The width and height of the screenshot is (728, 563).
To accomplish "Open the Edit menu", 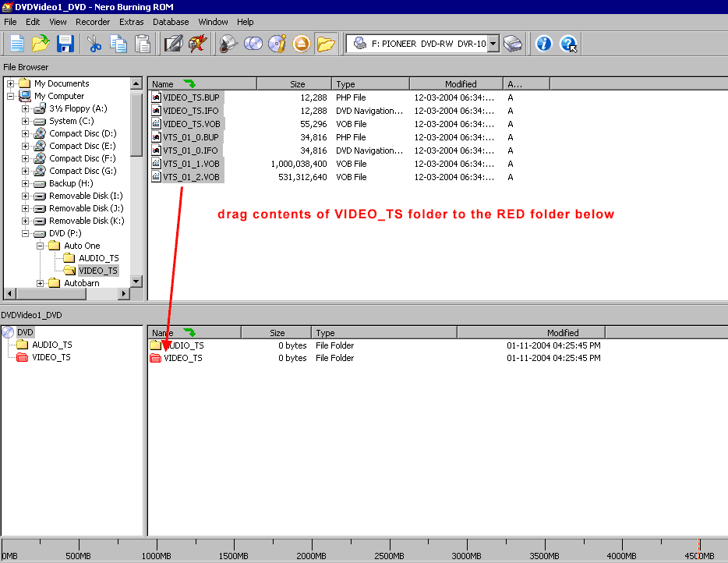I will (33, 22).
